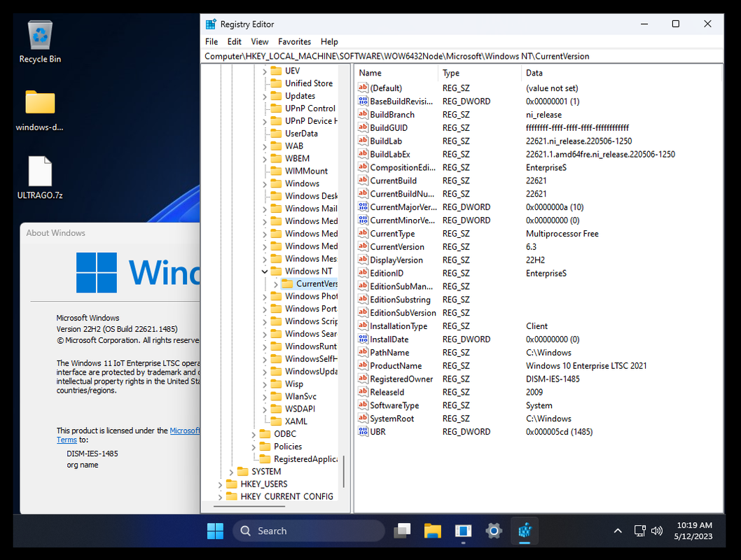
Task: Click the folder icon beside Policies
Action: pyautogui.click(x=265, y=446)
